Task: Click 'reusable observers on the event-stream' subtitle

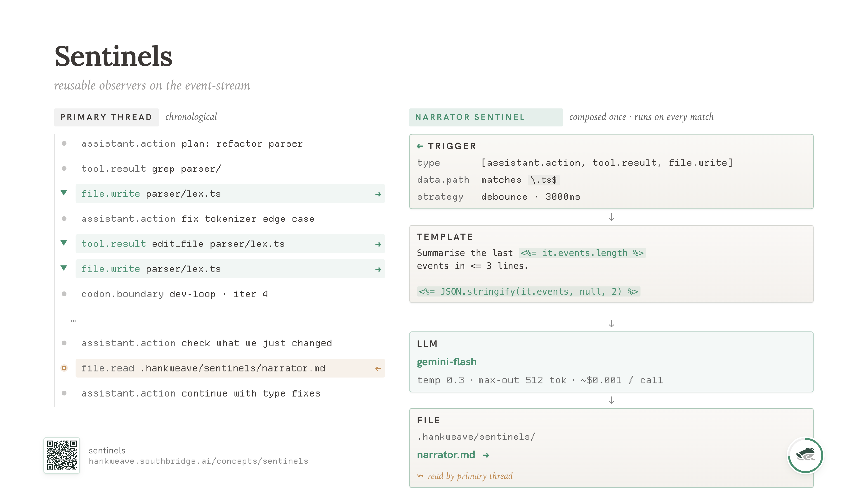Action: [152, 85]
